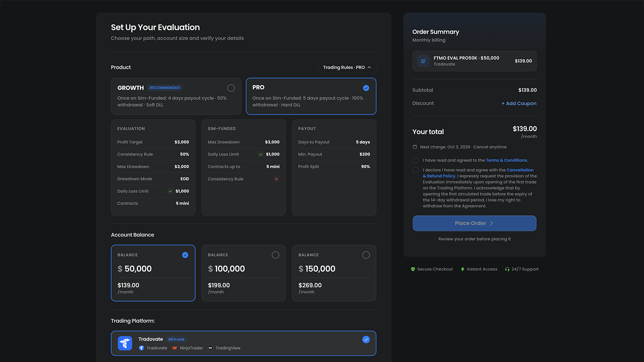
Task: Click the Next charge: Oct 3, 2026 text
Action: [x=445, y=147]
